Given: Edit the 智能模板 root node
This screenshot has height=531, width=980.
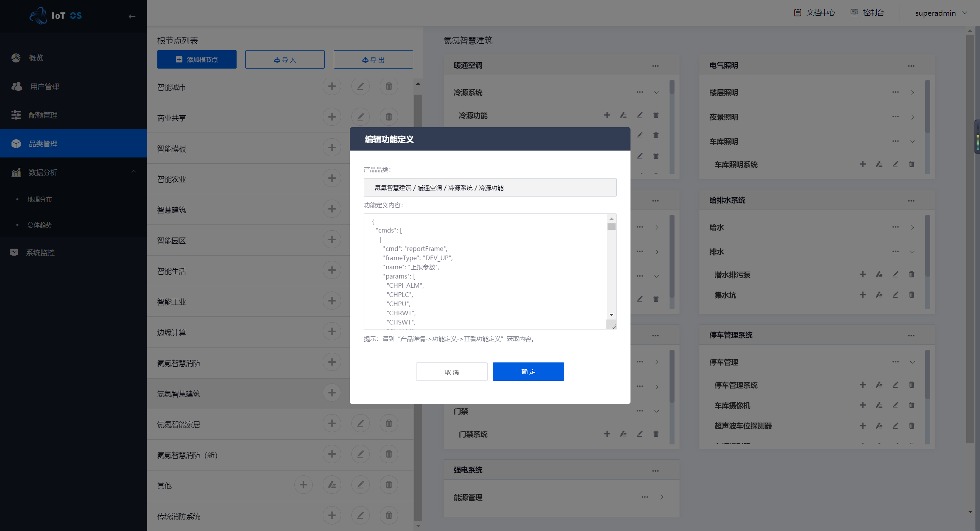Looking at the screenshot, I should pos(360,147).
